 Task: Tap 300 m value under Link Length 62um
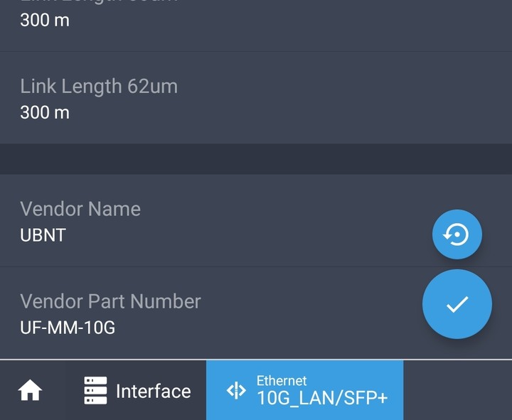click(45, 112)
